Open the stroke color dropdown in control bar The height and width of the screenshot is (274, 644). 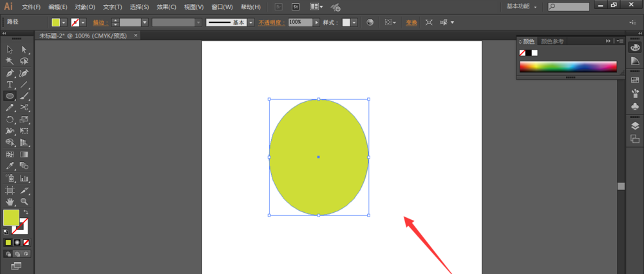tap(83, 23)
